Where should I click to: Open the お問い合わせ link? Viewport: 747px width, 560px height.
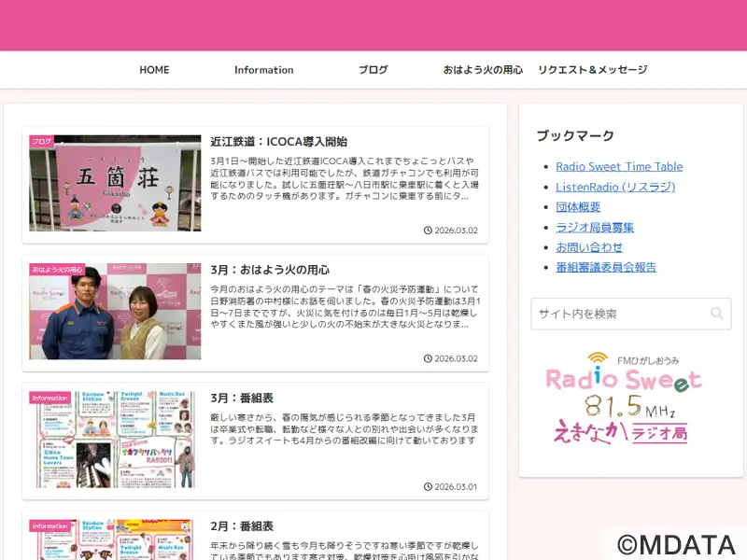click(x=589, y=247)
